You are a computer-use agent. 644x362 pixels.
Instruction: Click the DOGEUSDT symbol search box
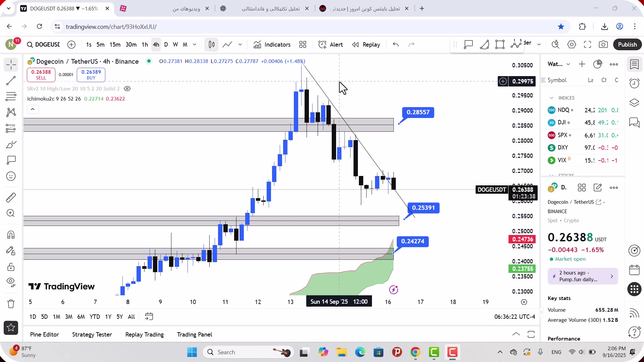pyautogui.click(x=43, y=45)
